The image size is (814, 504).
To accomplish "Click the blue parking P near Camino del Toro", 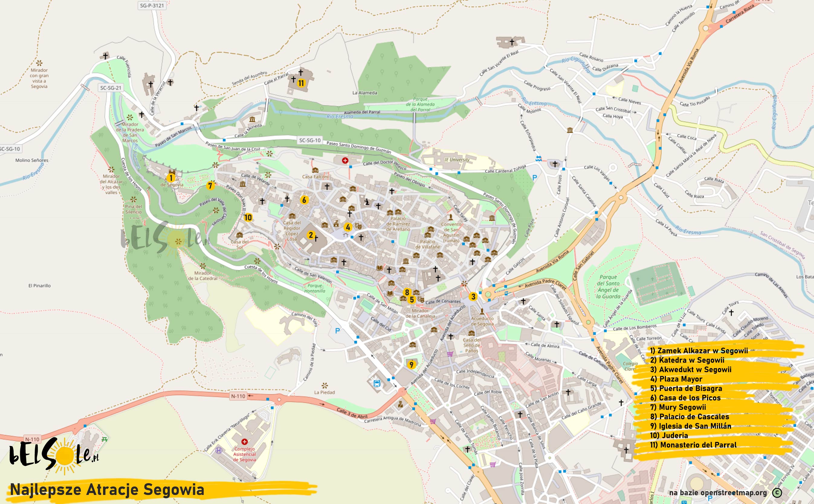I will pos(338,331).
